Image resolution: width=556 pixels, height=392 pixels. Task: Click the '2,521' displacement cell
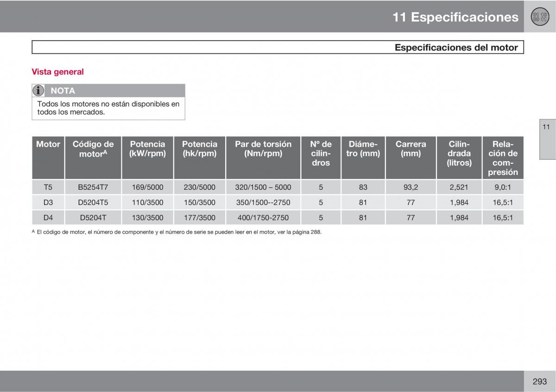[x=459, y=187]
